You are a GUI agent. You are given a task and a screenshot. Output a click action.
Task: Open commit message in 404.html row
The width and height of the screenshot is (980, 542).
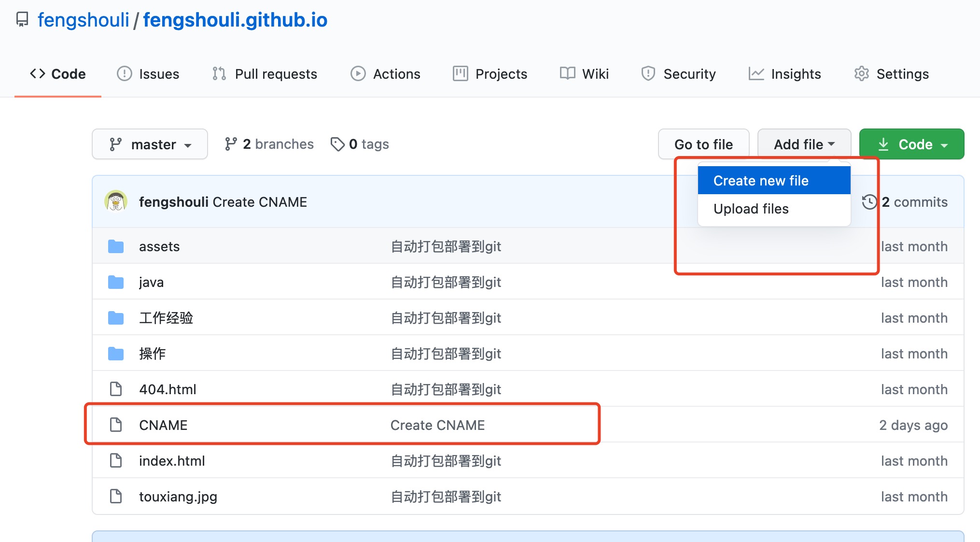[446, 389]
